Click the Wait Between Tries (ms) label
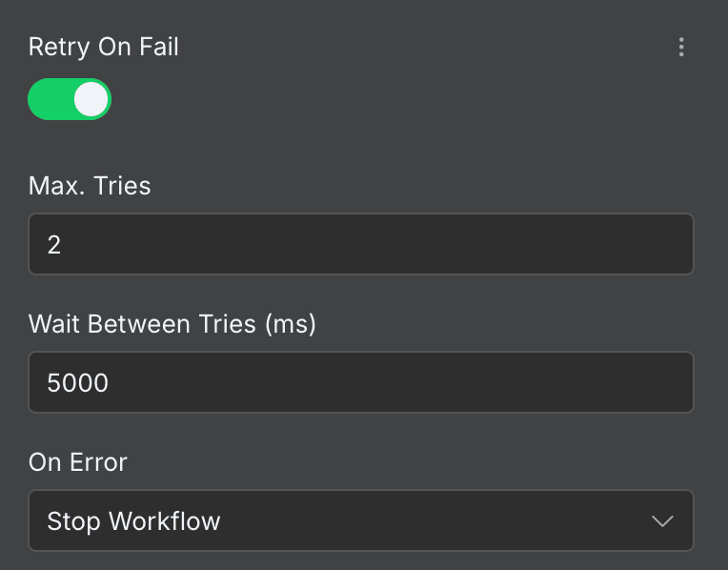The height and width of the screenshot is (570, 728). 172,324
